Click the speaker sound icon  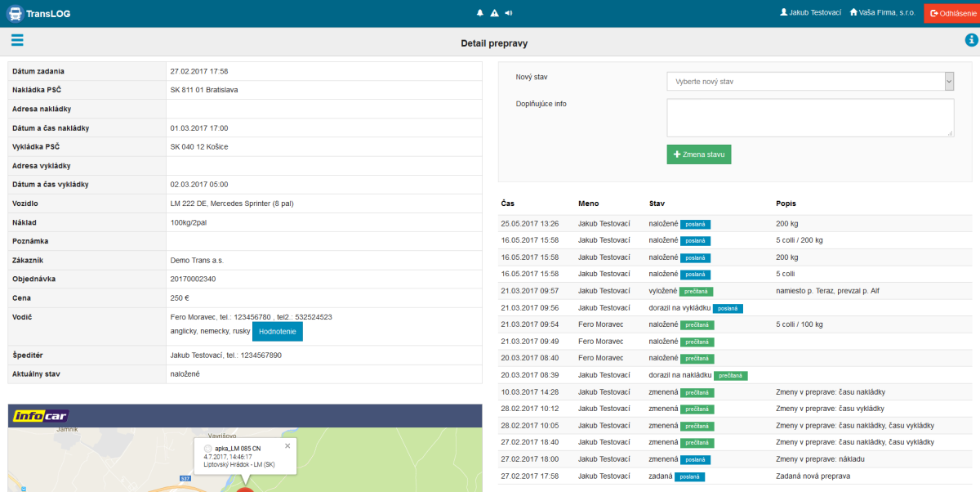[x=508, y=13]
